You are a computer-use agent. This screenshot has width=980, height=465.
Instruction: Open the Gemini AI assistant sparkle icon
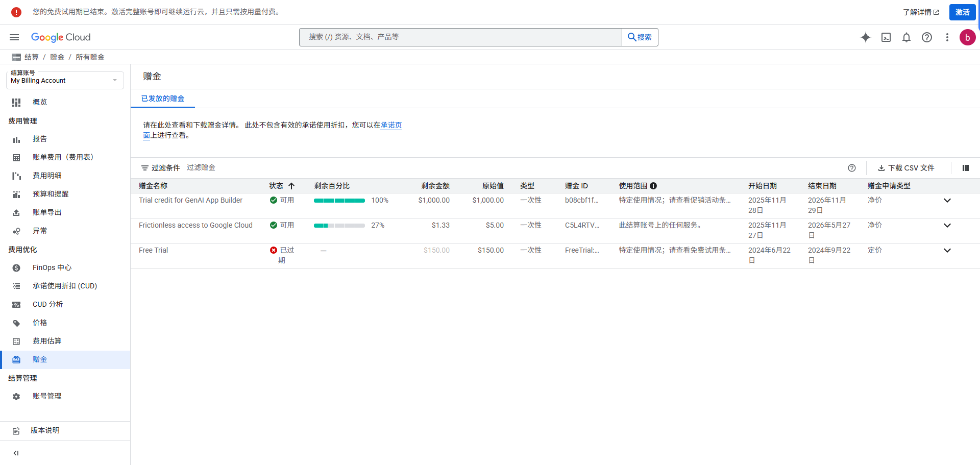866,37
